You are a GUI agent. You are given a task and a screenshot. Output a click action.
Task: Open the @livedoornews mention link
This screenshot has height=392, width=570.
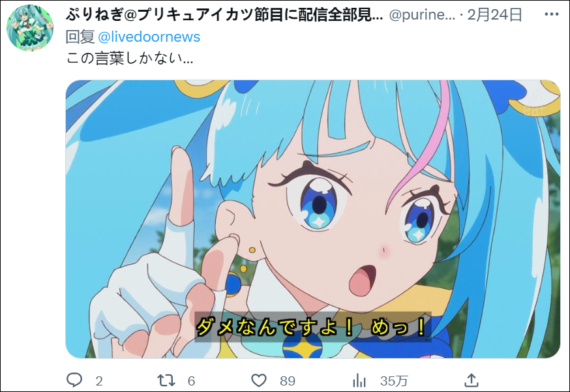pos(149,37)
